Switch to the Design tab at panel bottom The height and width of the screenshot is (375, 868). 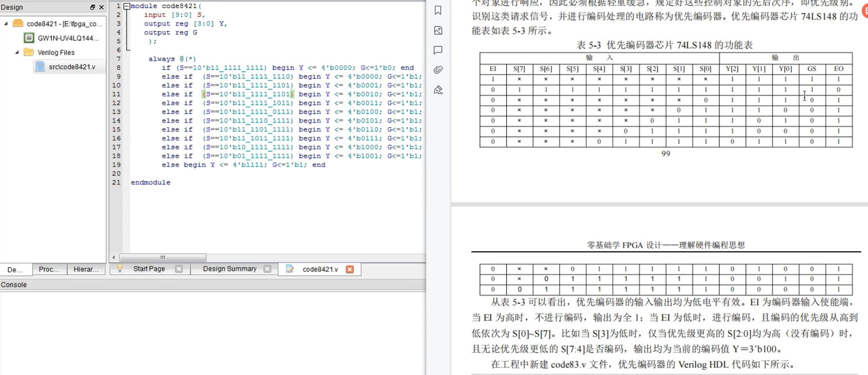(16, 269)
